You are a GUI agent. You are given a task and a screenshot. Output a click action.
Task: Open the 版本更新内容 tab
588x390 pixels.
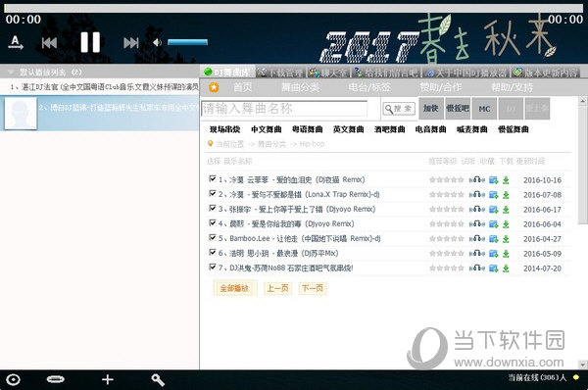[546, 73]
